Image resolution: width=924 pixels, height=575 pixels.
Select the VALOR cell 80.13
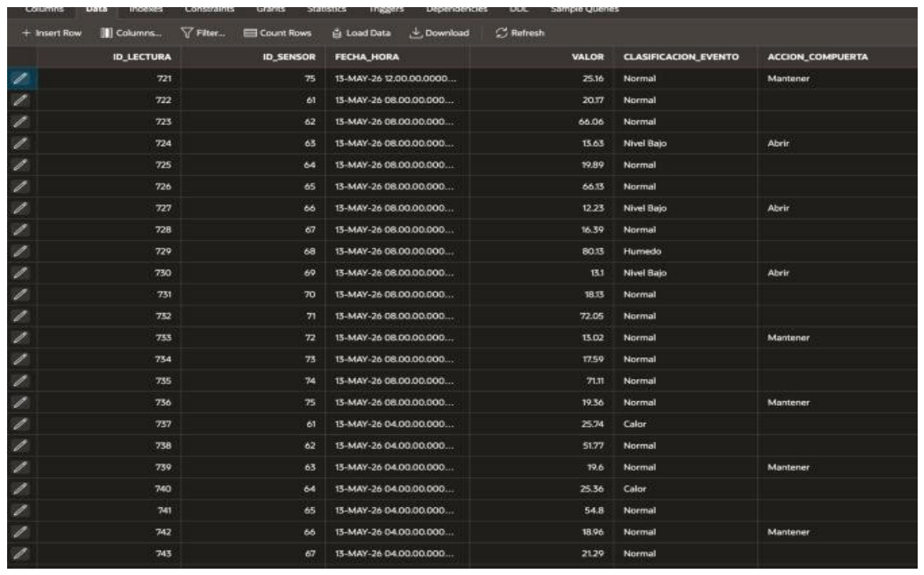click(541, 252)
